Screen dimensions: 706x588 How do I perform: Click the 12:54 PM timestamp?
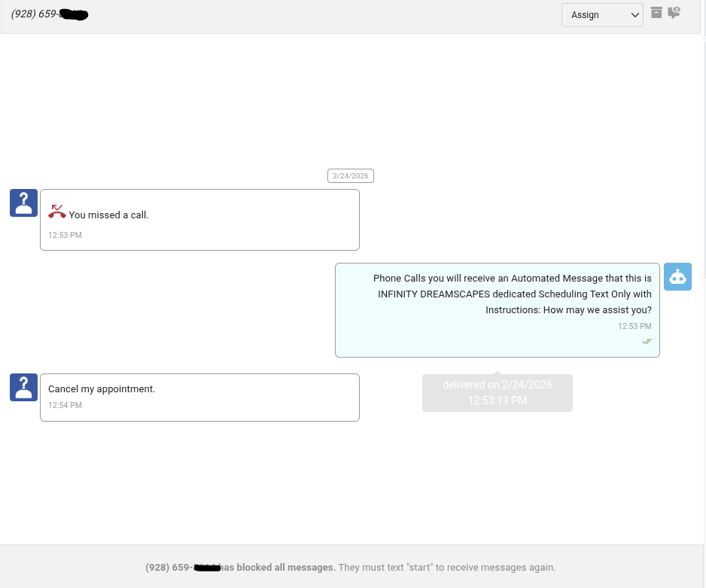click(65, 405)
